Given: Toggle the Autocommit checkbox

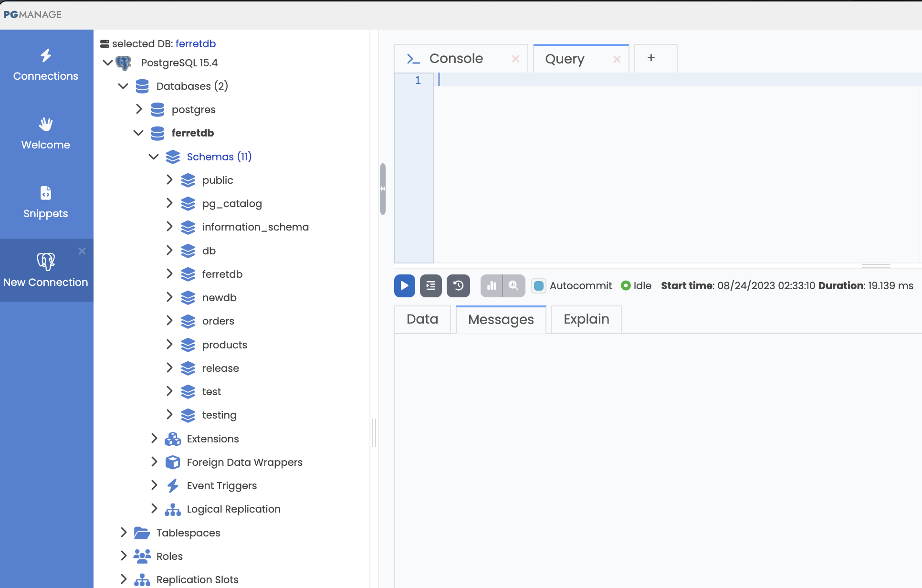Looking at the screenshot, I should click(x=539, y=285).
